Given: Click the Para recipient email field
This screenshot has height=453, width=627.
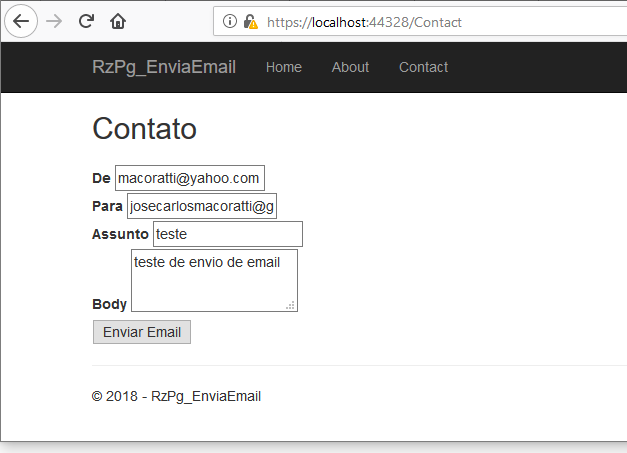Looking at the screenshot, I should [202, 206].
